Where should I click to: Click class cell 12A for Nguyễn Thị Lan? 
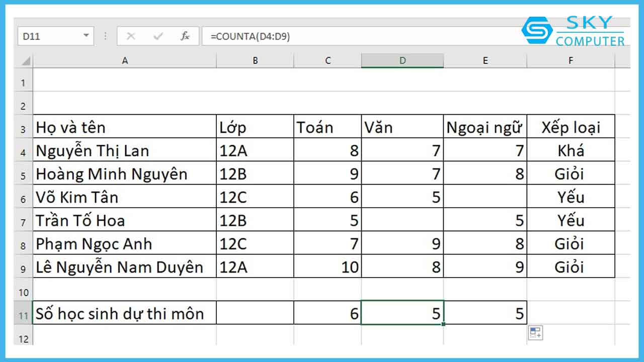255,150
